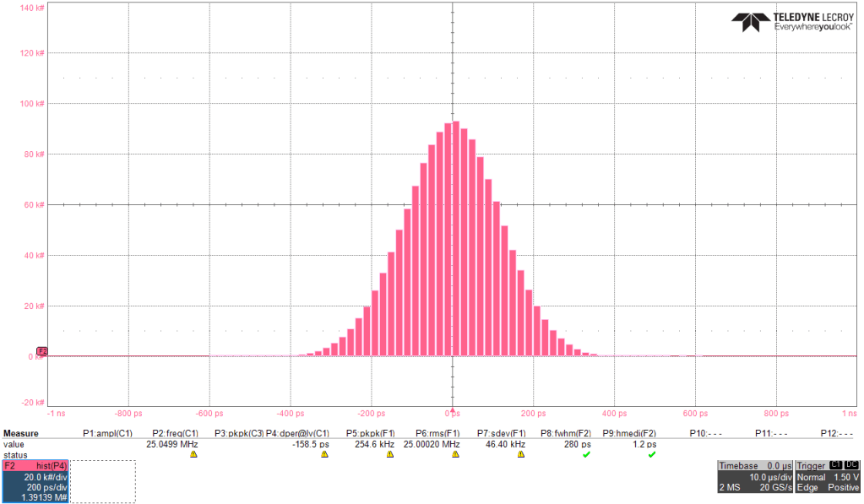Click the warning status icon under P4
Viewport: 864px width, 504px height.
coord(324,454)
